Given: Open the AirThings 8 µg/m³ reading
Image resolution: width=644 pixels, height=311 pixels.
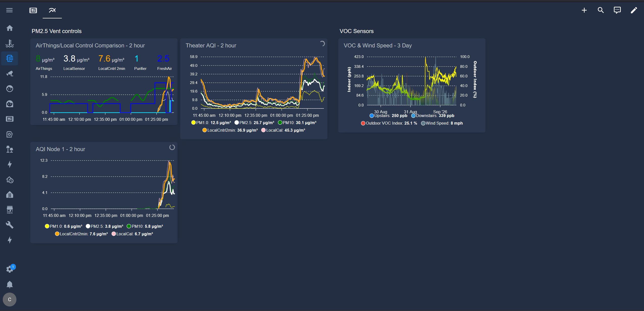Looking at the screenshot, I should 45,59.
